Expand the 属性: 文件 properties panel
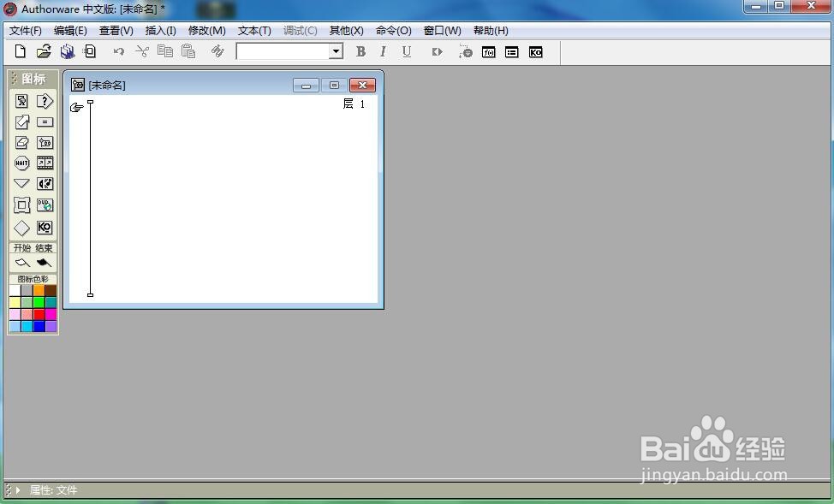Screen dimensions: 834x504 click(17, 490)
